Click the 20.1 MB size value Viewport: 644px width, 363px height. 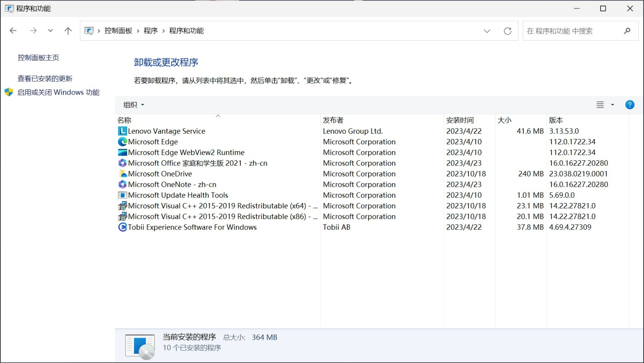[x=530, y=216]
